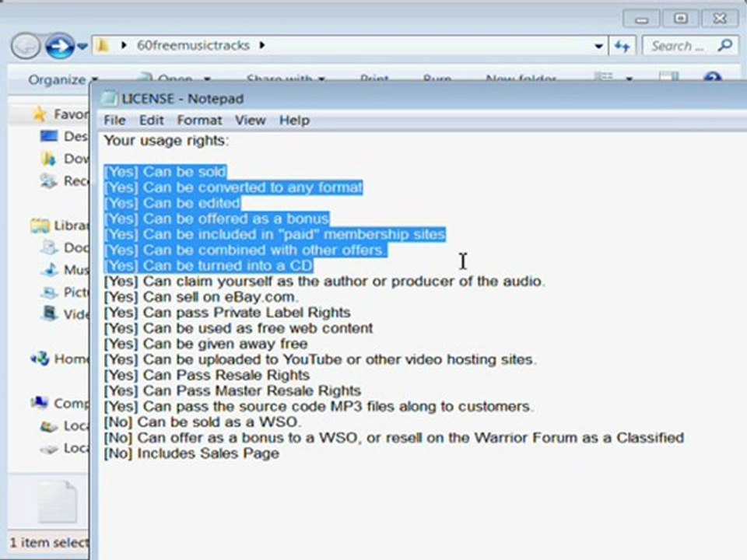Click the Explorer help question icon
This screenshot has width=747, height=560.
[x=712, y=76]
